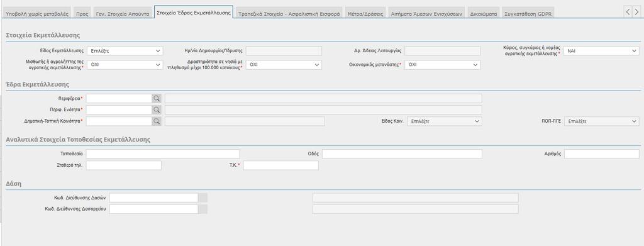Click the Τ.Κ. postal code field

coord(281,165)
